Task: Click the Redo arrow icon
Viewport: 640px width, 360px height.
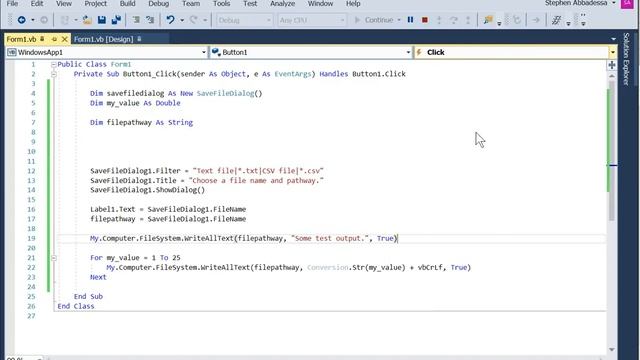Action: [194, 20]
